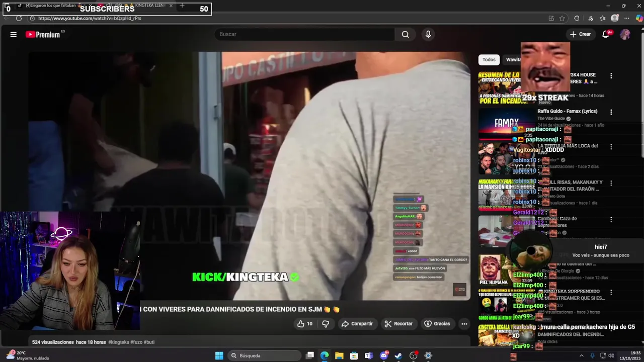This screenshot has width=644, height=362.
Task: Open more actions beside Gracias
Action: [x=464, y=324]
